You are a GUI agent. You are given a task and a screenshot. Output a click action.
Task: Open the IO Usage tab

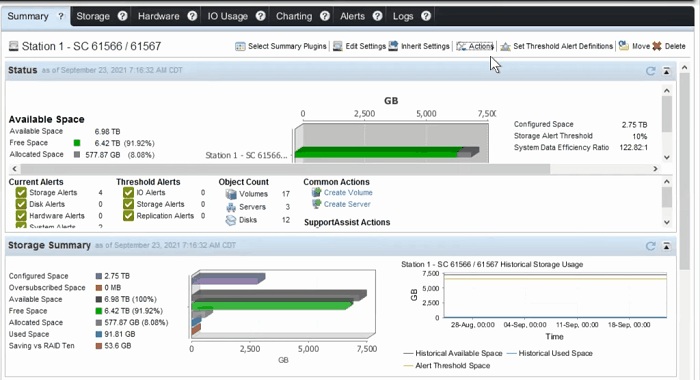pyautogui.click(x=228, y=16)
